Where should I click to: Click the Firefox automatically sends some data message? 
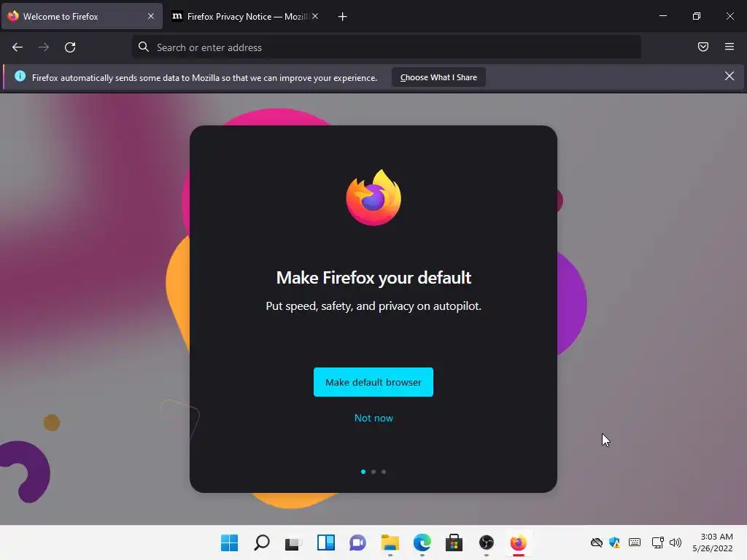pyautogui.click(x=204, y=77)
